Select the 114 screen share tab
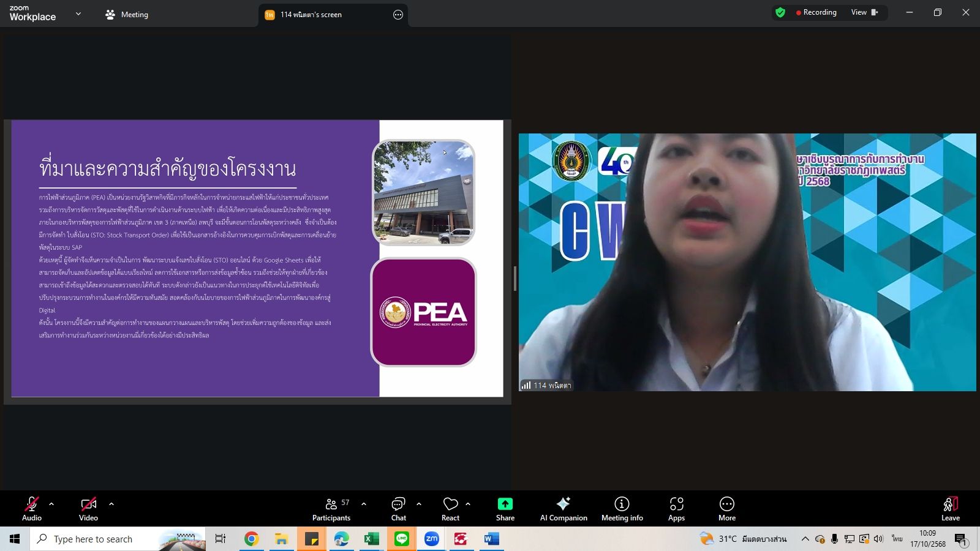 (x=311, y=15)
